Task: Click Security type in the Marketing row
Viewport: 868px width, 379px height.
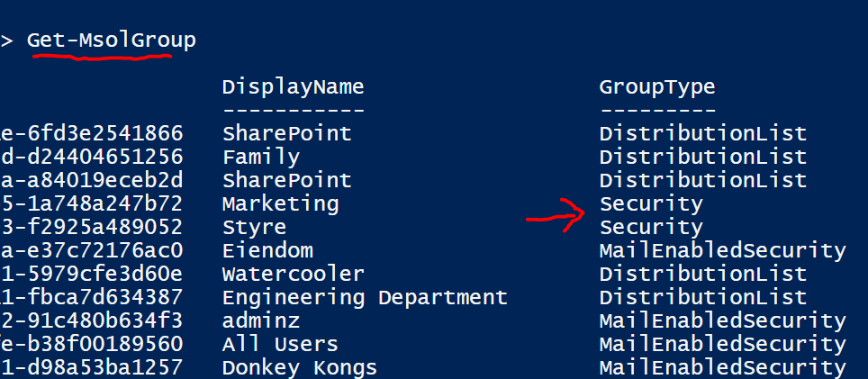Action: pyautogui.click(x=651, y=203)
